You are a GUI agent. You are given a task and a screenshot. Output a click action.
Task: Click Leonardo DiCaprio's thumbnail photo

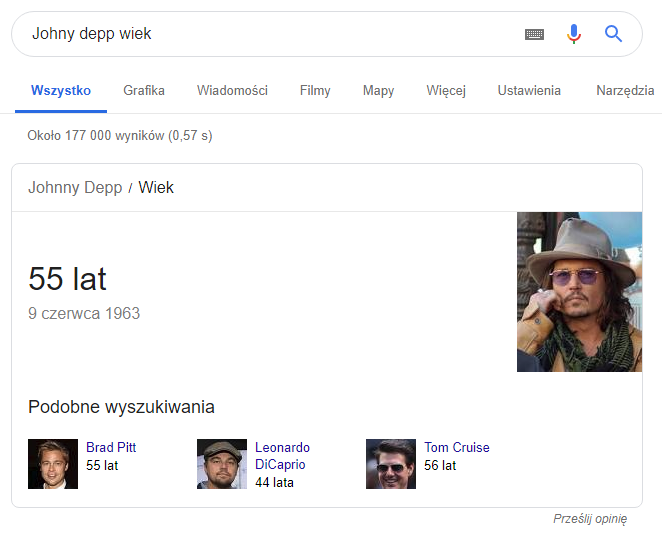coord(222,464)
